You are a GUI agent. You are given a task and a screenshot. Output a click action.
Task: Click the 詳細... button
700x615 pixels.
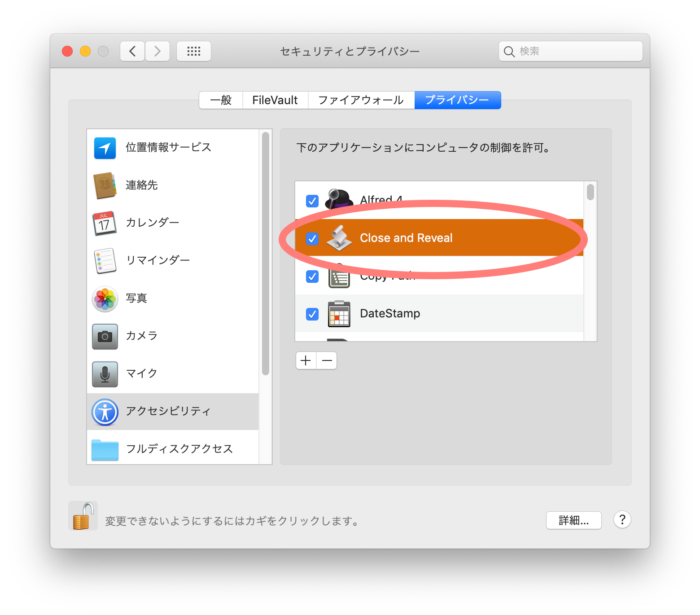tap(573, 520)
